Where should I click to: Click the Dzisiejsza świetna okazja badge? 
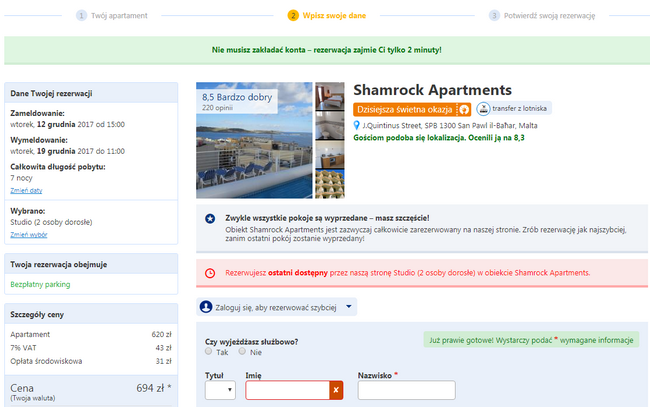(412, 110)
